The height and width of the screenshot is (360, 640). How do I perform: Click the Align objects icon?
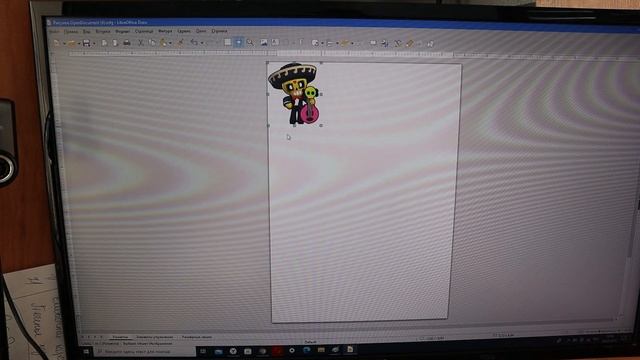click(330, 43)
